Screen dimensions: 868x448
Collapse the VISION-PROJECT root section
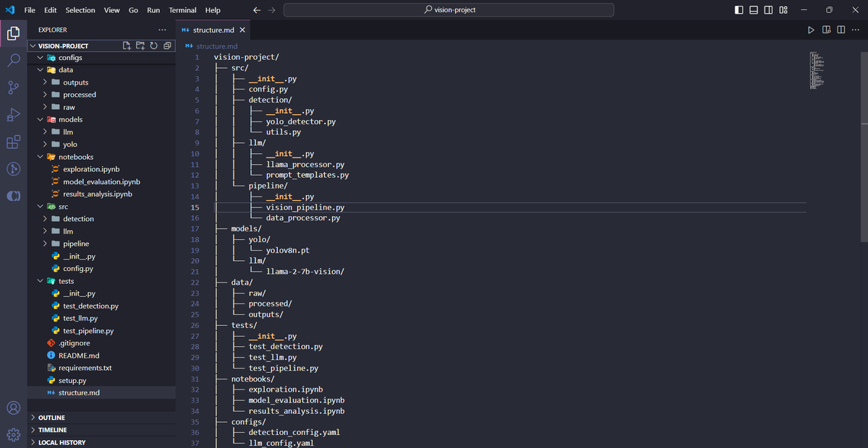coord(101,46)
